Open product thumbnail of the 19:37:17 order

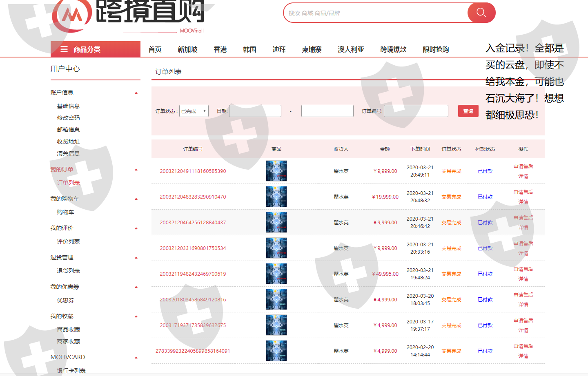click(x=276, y=325)
